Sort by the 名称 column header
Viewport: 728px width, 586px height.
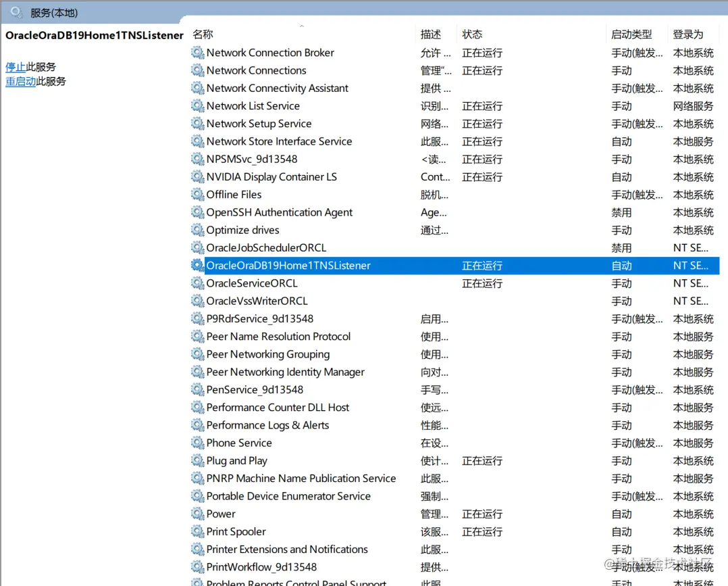pos(203,34)
